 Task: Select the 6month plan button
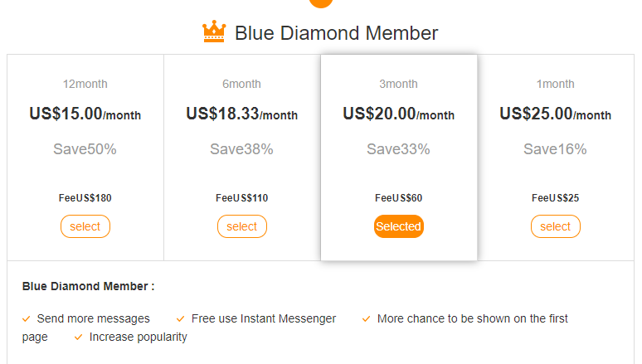tap(242, 226)
